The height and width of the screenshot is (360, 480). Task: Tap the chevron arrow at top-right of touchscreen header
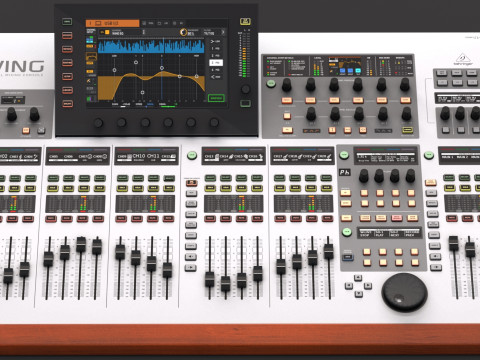point(223,32)
